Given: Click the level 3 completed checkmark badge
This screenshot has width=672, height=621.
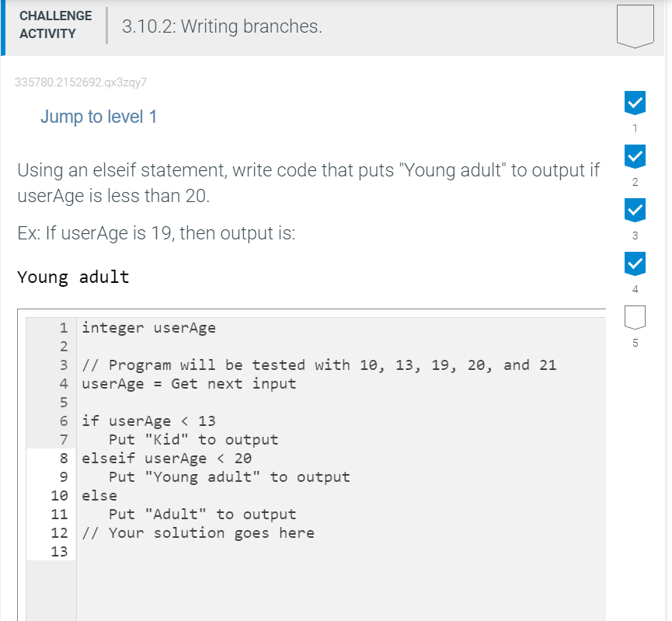Looking at the screenshot, I should 635,209.
